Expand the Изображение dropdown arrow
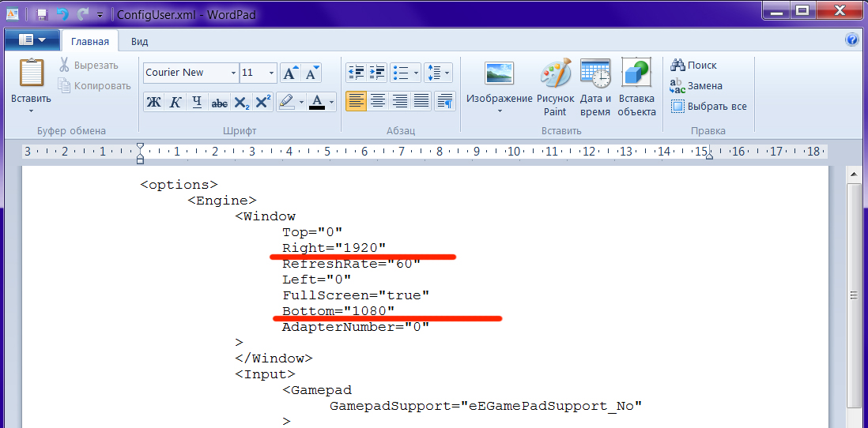 point(500,111)
